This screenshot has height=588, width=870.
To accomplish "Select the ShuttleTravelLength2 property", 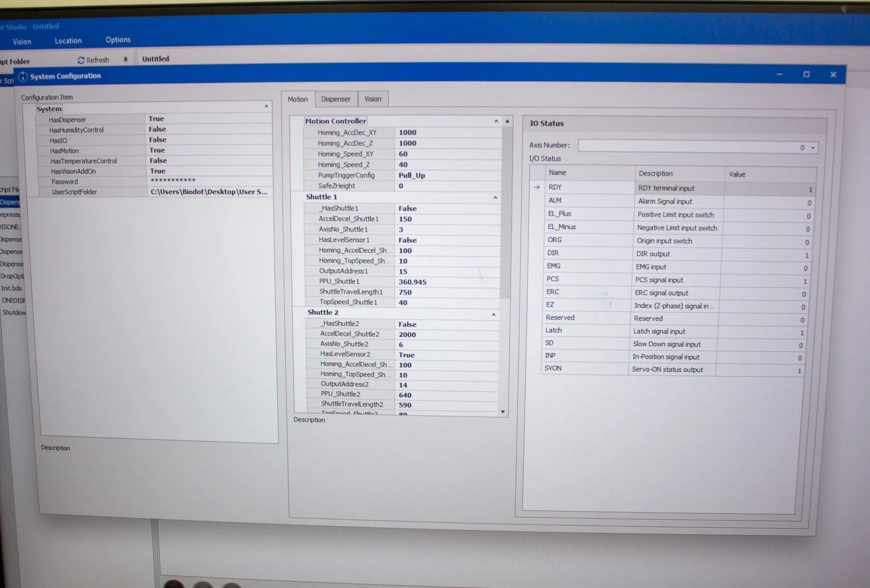I will coord(402,405).
